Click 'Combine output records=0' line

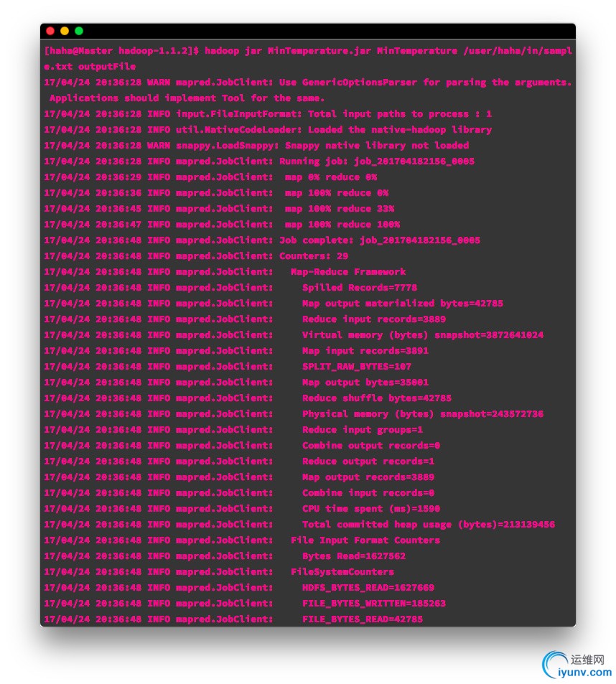click(242, 446)
